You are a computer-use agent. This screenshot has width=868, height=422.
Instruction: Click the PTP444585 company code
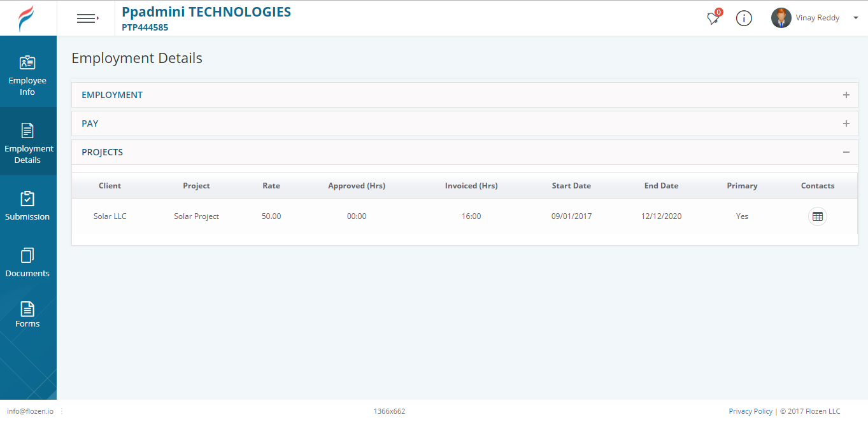pyautogui.click(x=145, y=27)
